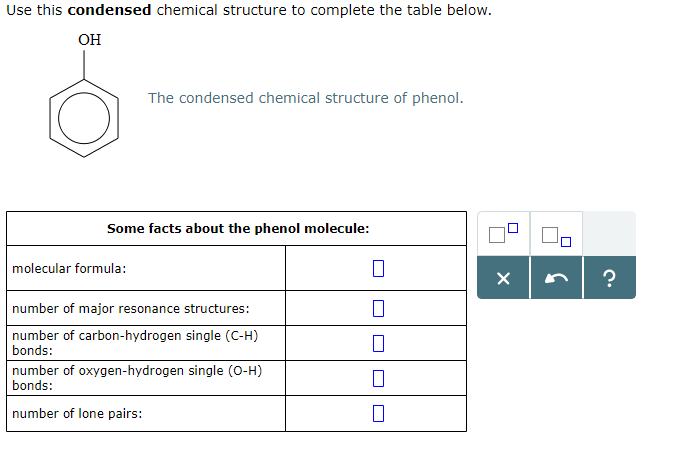Click the lone pairs answer box
The height and width of the screenshot is (454, 678).
point(377,413)
